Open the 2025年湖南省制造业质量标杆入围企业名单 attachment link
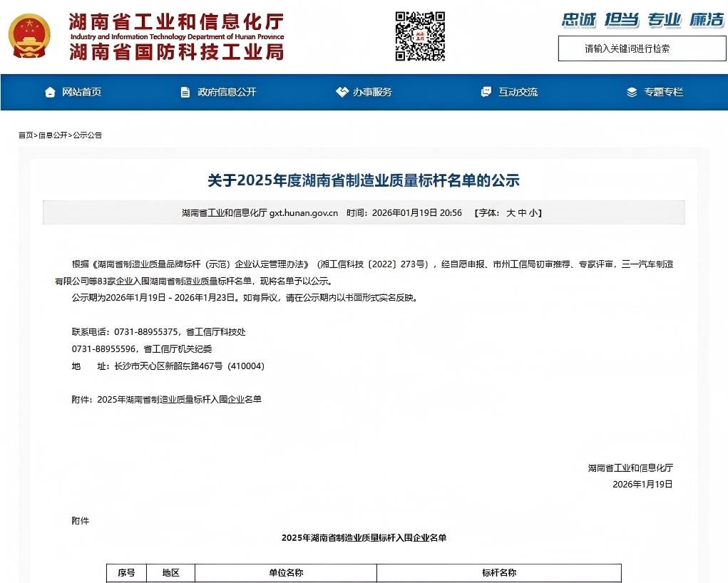 [179, 399]
